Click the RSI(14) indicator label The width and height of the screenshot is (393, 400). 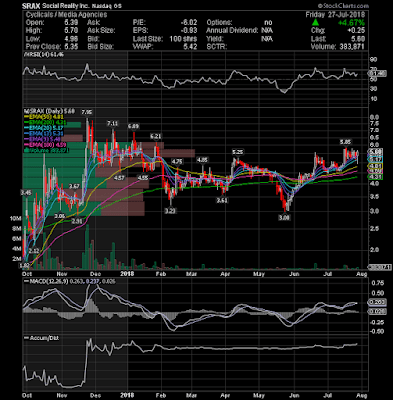[44, 54]
